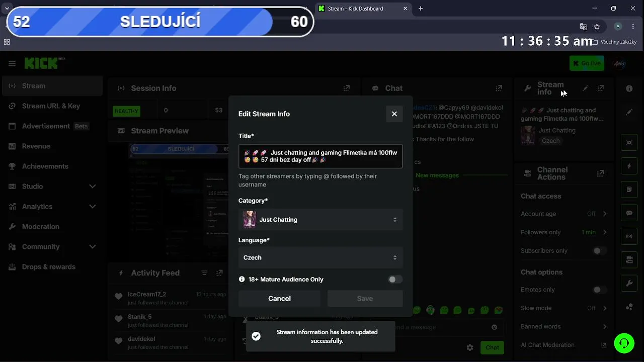Click the Save button
The width and height of the screenshot is (644, 362).
click(x=365, y=299)
